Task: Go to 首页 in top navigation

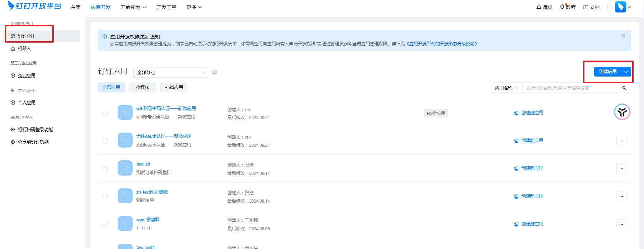Action: pyautogui.click(x=76, y=7)
